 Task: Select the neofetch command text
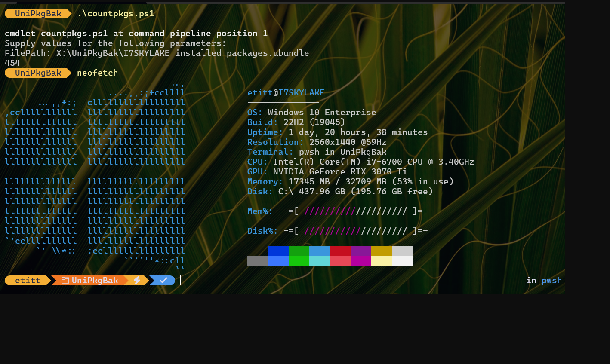pyautogui.click(x=97, y=73)
